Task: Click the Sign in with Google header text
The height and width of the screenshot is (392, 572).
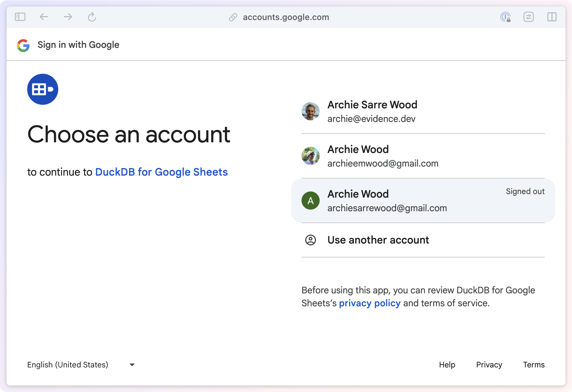Action: tap(78, 45)
